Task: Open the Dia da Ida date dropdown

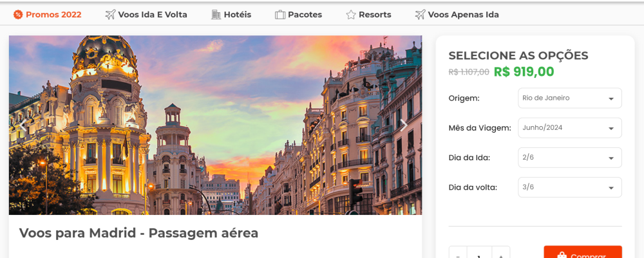Action: coord(569,158)
